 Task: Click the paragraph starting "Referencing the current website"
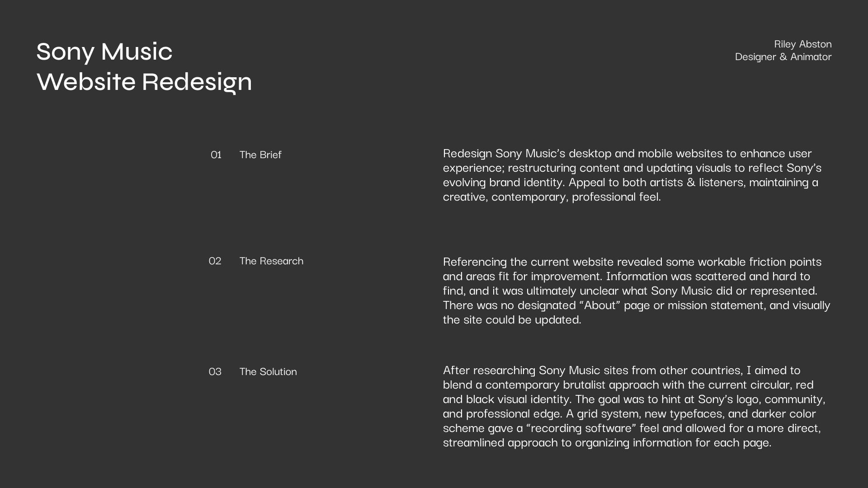click(x=637, y=290)
